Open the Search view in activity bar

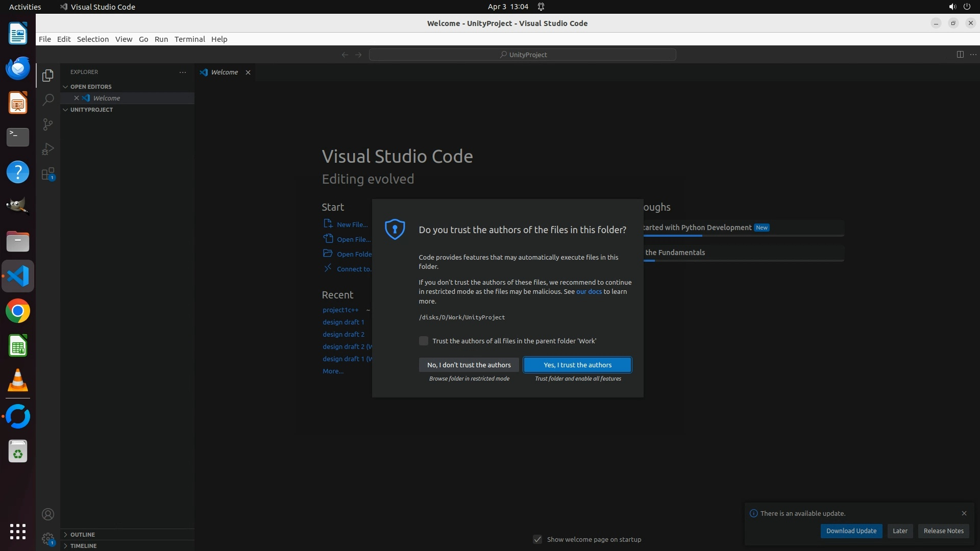pyautogui.click(x=48, y=99)
